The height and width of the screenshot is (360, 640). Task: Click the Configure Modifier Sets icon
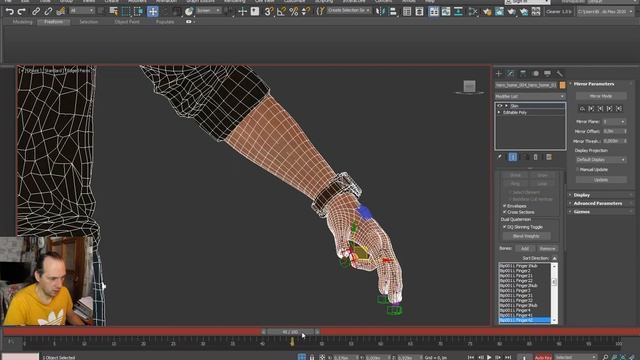549,157
